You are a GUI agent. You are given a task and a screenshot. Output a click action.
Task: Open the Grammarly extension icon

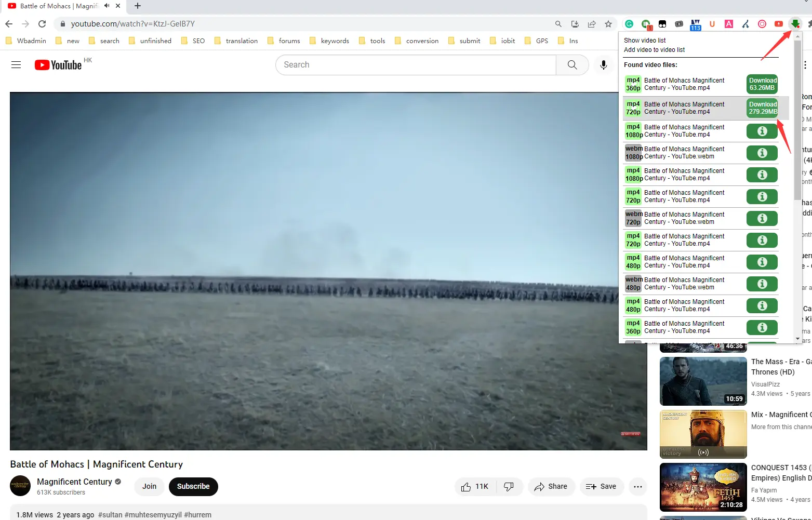pos(629,24)
